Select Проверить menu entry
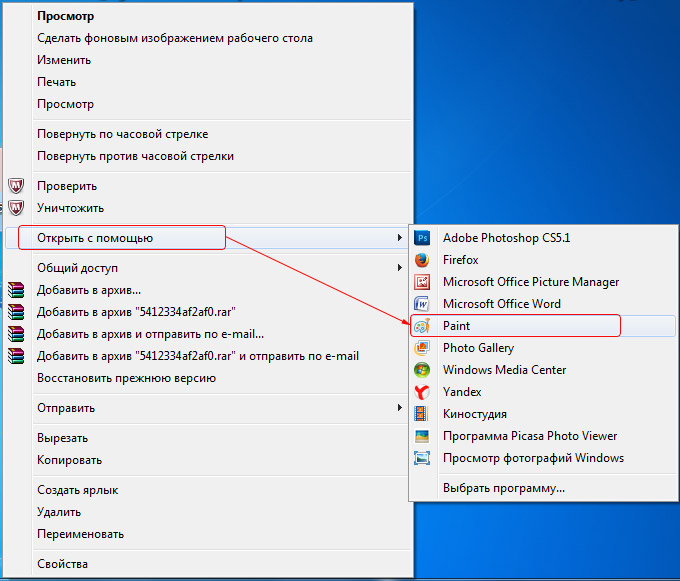680x581 pixels. tap(67, 186)
